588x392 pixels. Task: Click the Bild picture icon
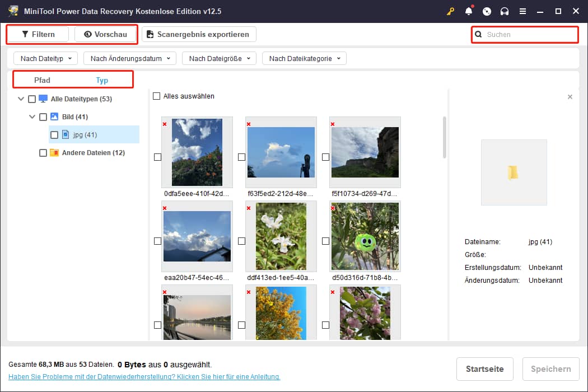coord(54,116)
